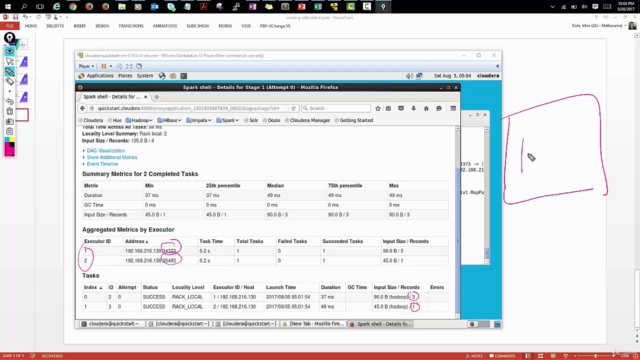Switch to New Tab - Mozilla Firefox taskbar item
640x360 pixels.
[x=313, y=324]
